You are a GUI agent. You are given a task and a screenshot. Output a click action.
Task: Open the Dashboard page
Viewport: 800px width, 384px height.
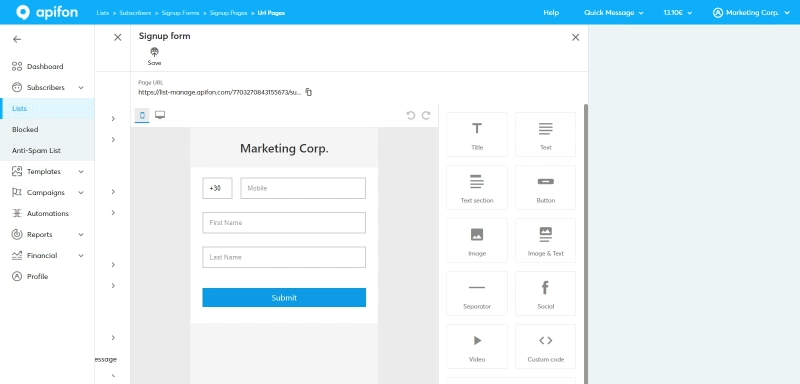[x=45, y=66]
